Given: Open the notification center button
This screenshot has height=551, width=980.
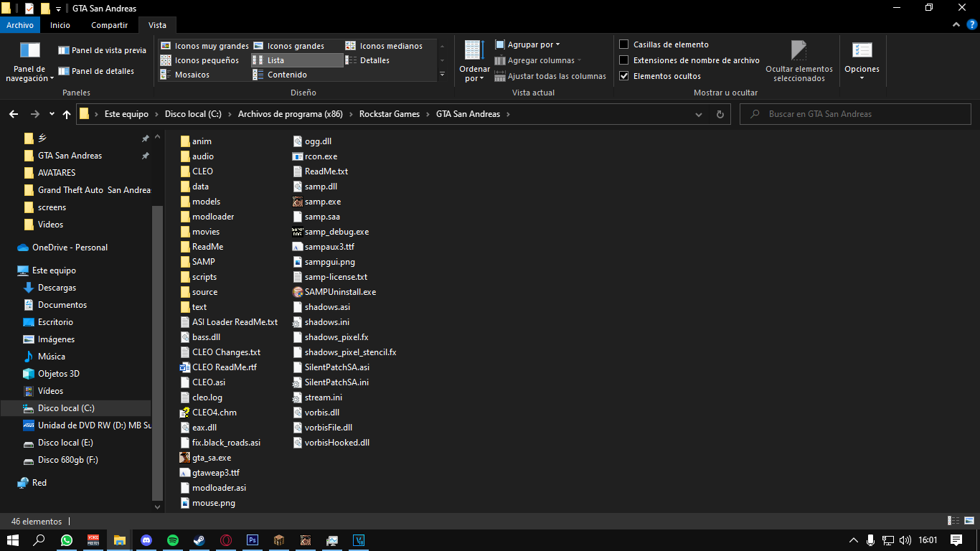Looking at the screenshot, I should 956,540.
